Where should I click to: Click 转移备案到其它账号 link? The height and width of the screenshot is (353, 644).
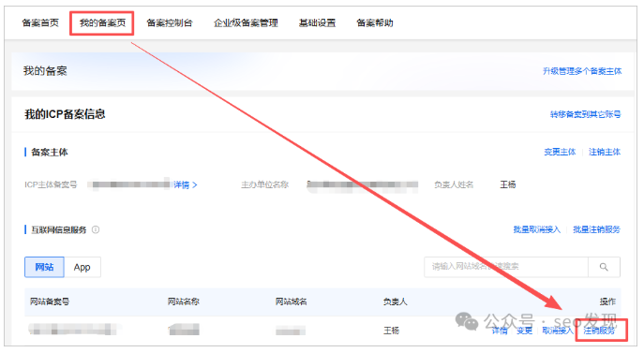[585, 114]
